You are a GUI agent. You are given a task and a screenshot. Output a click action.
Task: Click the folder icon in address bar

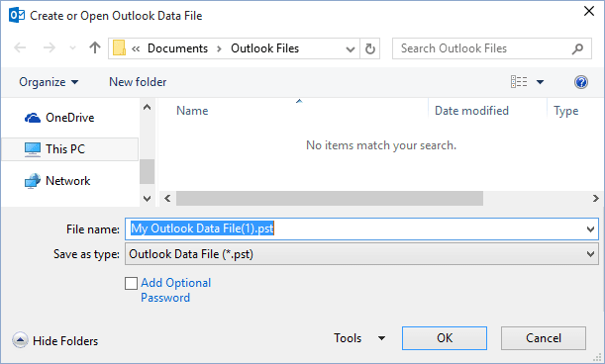click(119, 48)
